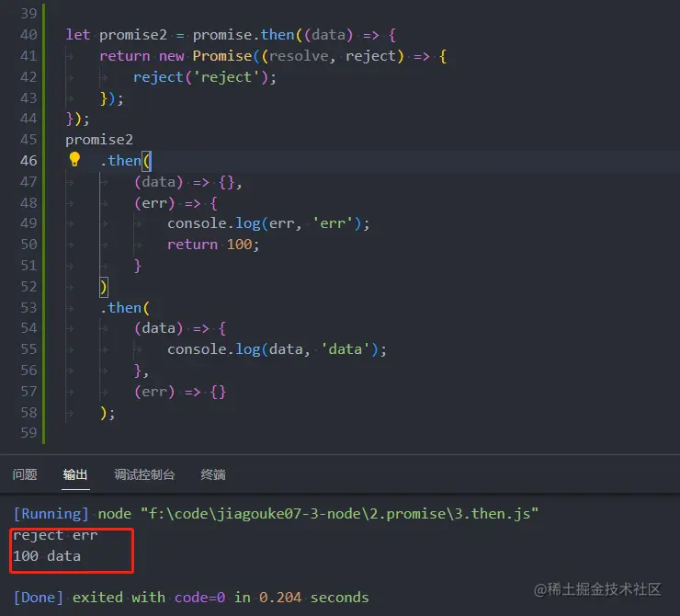Click line number 46 in the gutter
This screenshot has width=680, height=616.
pyautogui.click(x=28, y=161)
